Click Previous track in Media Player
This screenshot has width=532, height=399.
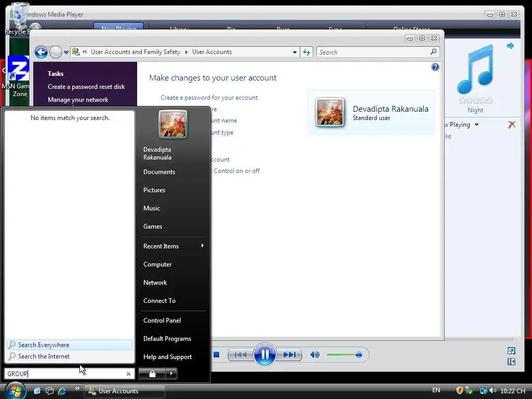241,355
